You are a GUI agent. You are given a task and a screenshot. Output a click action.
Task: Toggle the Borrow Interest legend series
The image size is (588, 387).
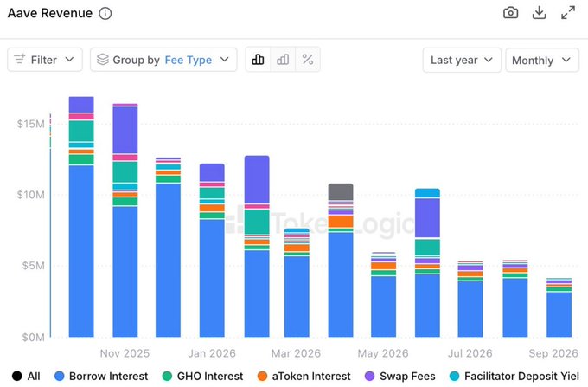pyautogui.click(x=101, y=376)
